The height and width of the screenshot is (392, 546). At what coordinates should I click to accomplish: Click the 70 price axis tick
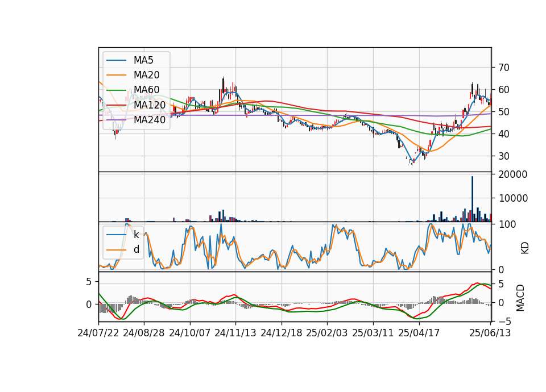(x=504, y=68)
